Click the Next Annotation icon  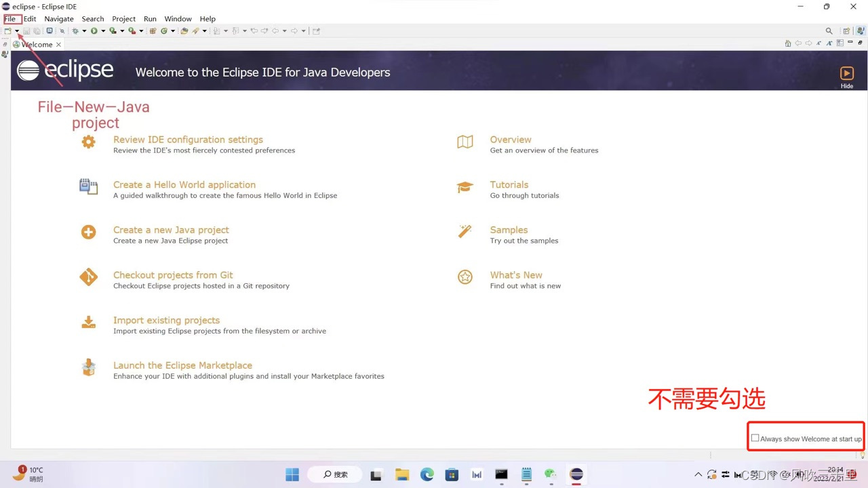coord(216,30)
